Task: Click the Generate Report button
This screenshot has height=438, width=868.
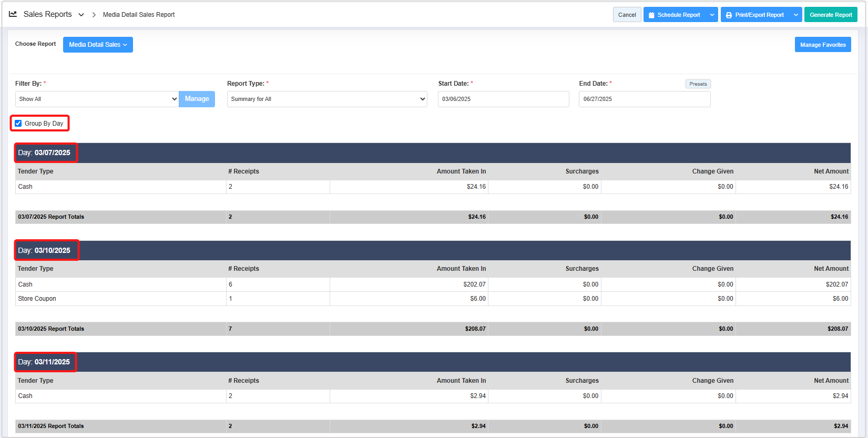Action: (830, 15)
